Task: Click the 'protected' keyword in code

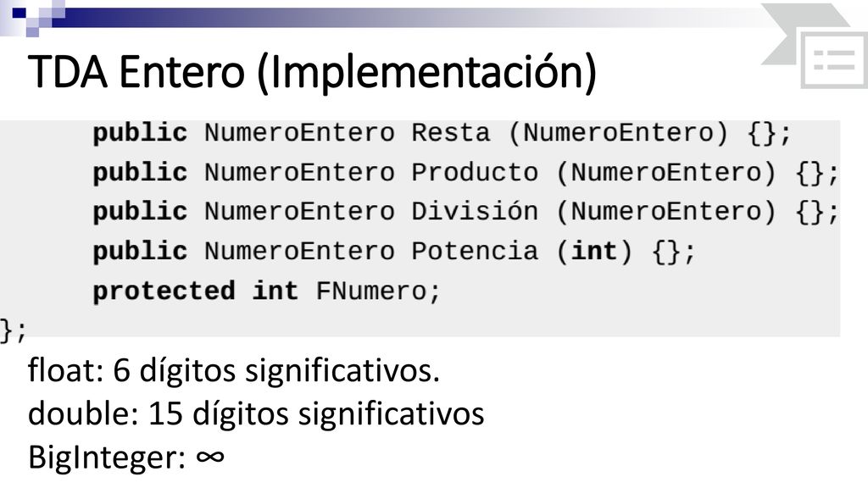Action: (x=164, y=291)
